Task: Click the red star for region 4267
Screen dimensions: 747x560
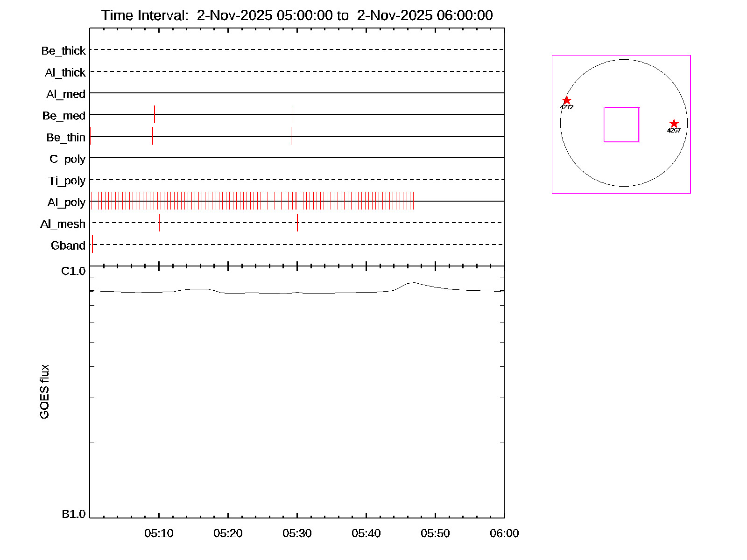Action: tap(674, 124)
